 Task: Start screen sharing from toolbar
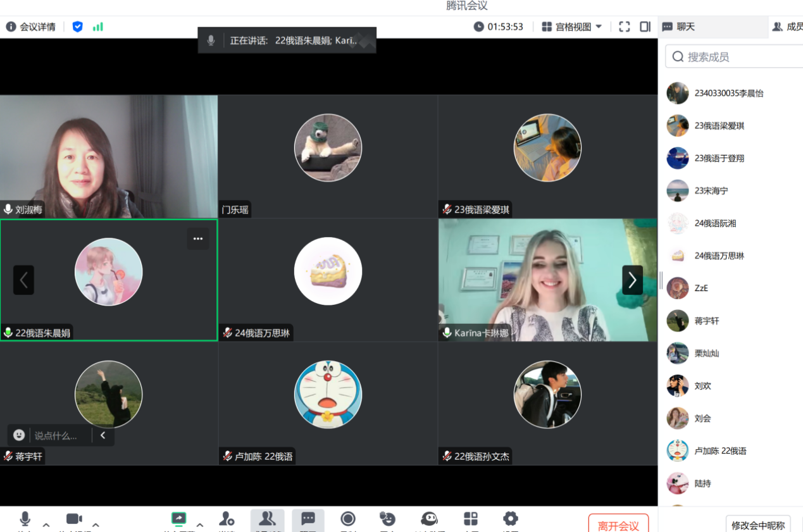tap(179, 519)
